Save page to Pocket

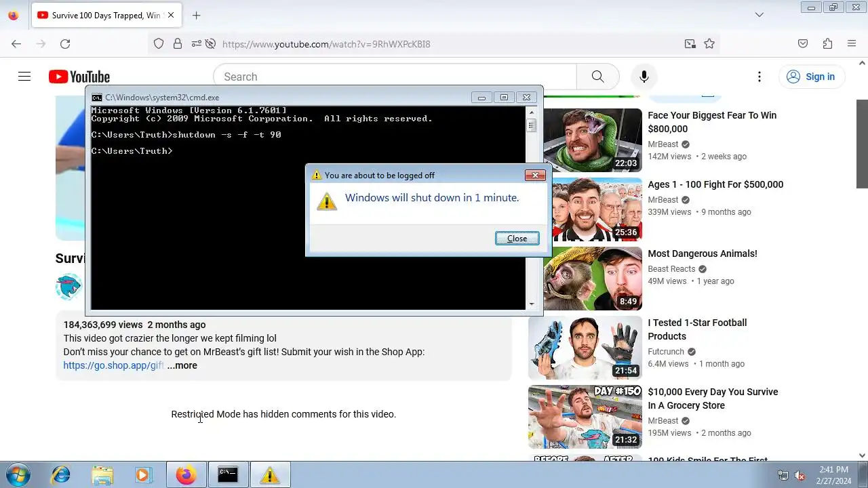(803, 44)
